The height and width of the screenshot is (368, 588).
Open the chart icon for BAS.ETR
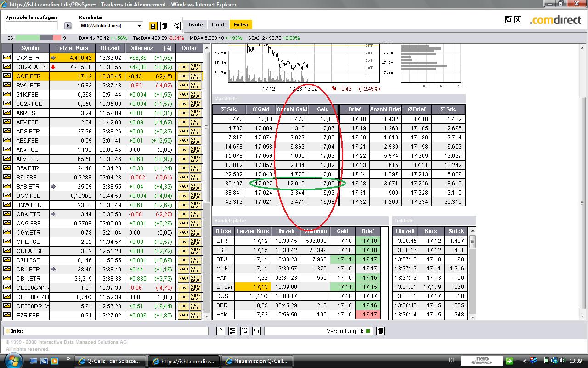tap(7, 186)
